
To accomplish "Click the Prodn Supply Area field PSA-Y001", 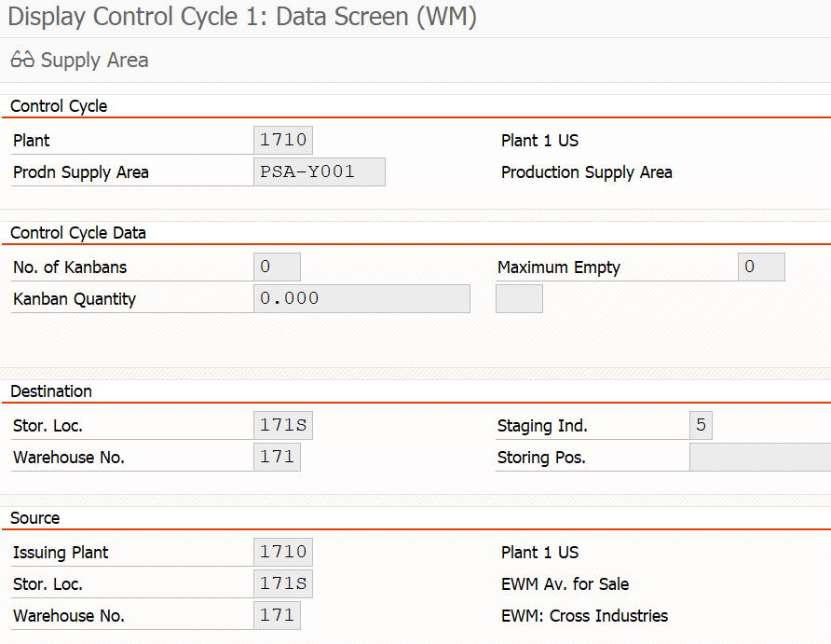I will click(x=320, y=171).
